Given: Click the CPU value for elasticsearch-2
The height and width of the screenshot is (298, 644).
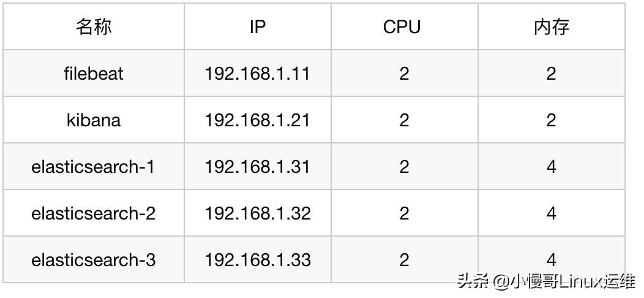Looking at the screenshot, I should tap(404, 213).
